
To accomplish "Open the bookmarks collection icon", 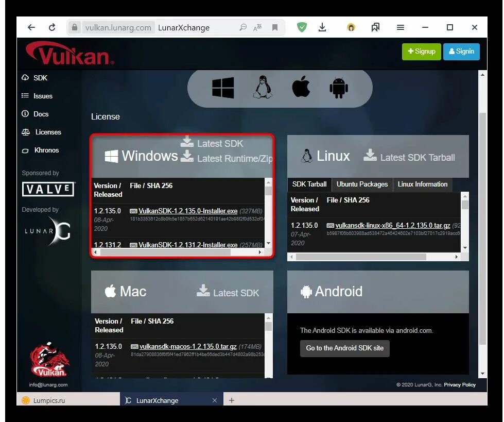I will point(375,27).
